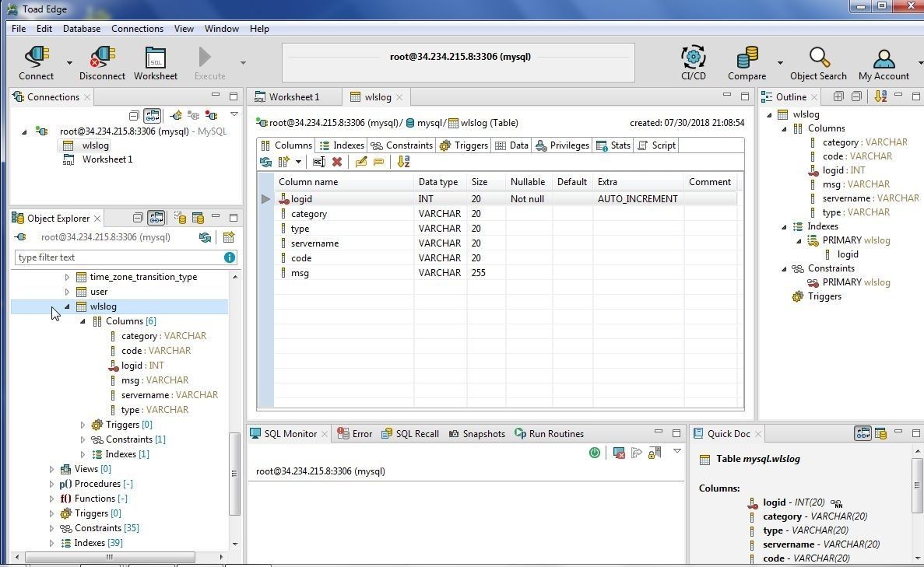
Task: Expand Procedures node in Object Explorer
Action: [x=51, y=484]
